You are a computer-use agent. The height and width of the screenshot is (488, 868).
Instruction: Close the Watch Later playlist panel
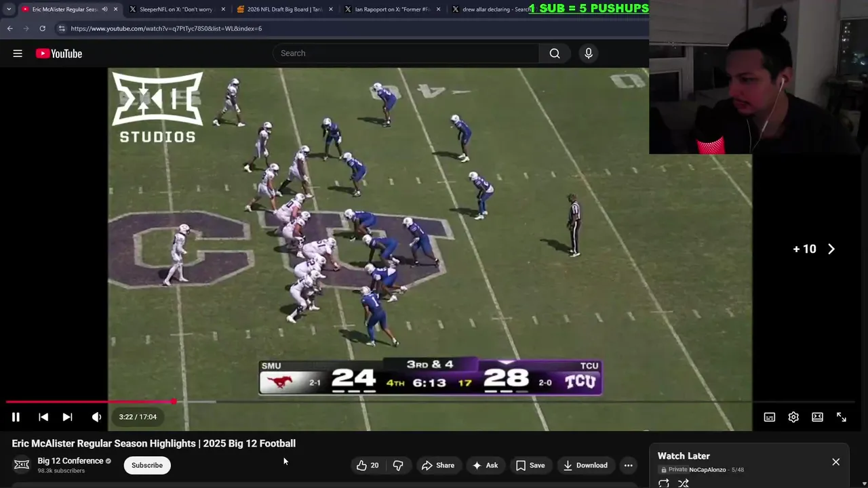pos(835,462)
